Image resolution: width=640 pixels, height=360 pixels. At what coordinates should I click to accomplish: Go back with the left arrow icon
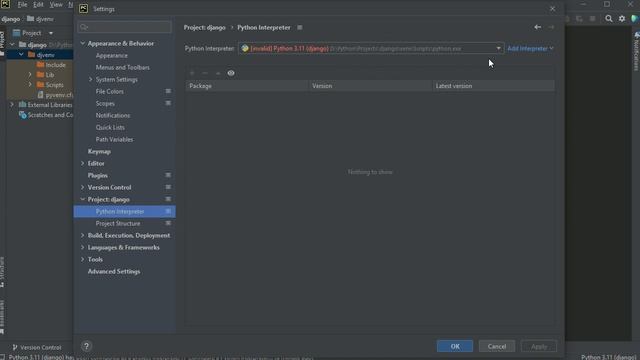[x=538, y=27]
